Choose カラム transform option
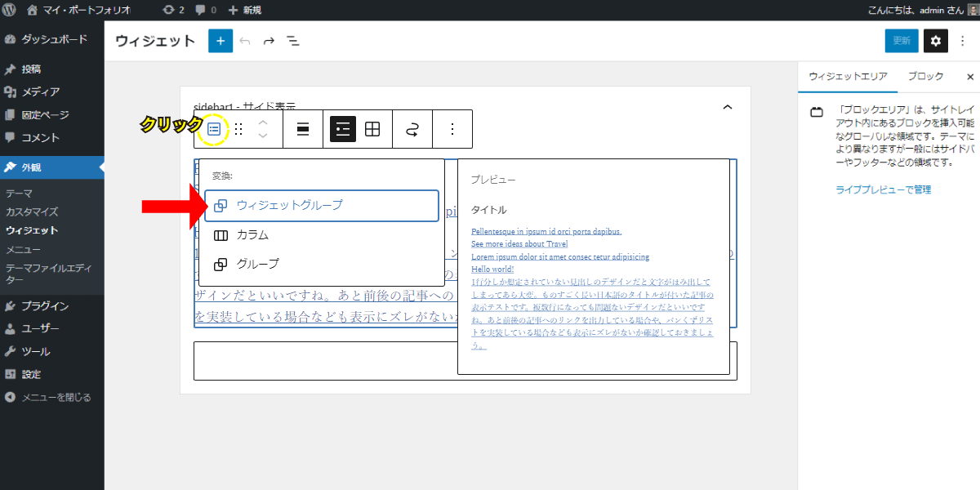Viewport: 980px width, 490px height. point(322,235)
